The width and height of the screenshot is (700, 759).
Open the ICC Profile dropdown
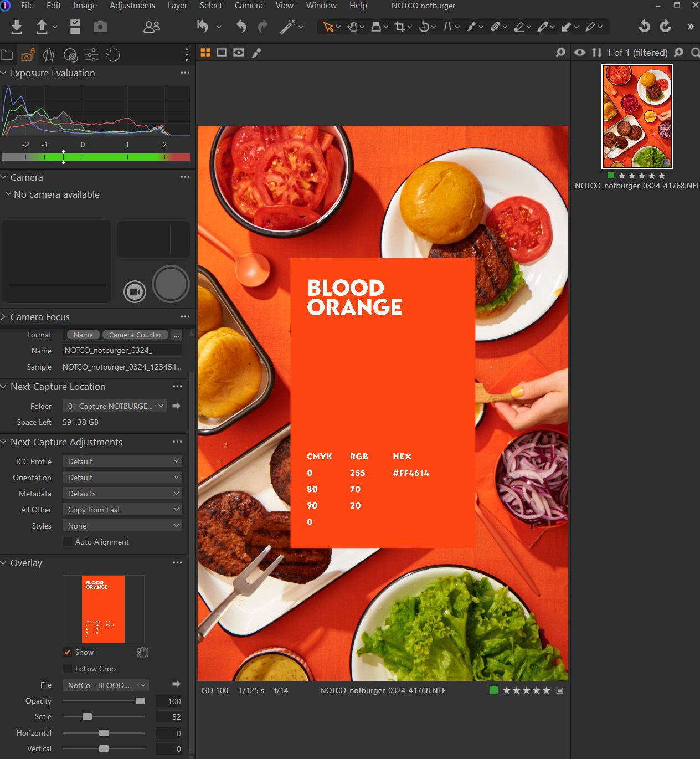122,461
